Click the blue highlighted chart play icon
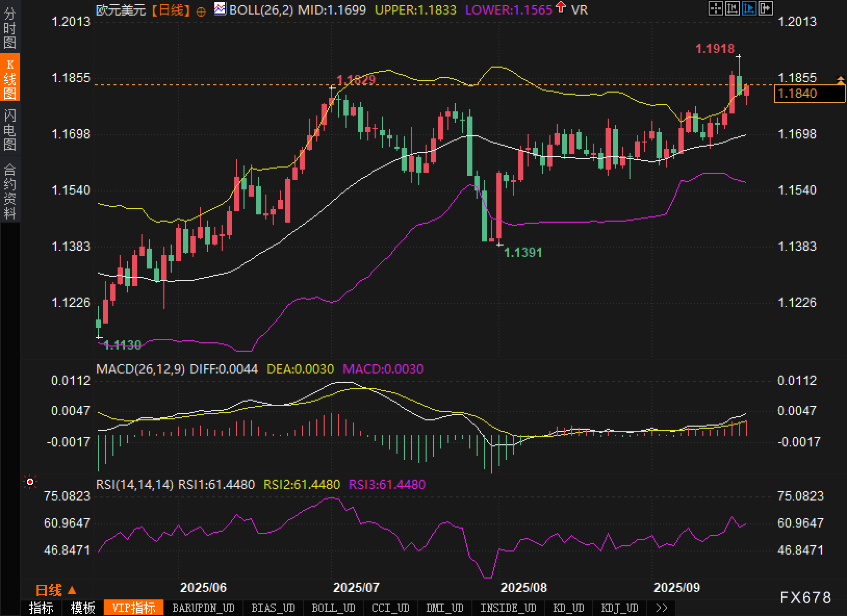The width and height of the screenshot is (847, 616). [749, 8]
